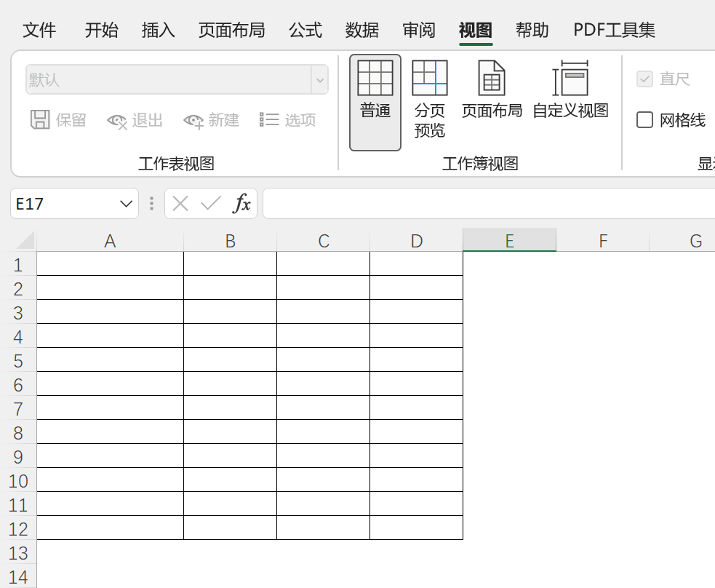Click the confirm checkmark in formula bar
This screenshot has width=715, height=588.
tap(210, 203)
